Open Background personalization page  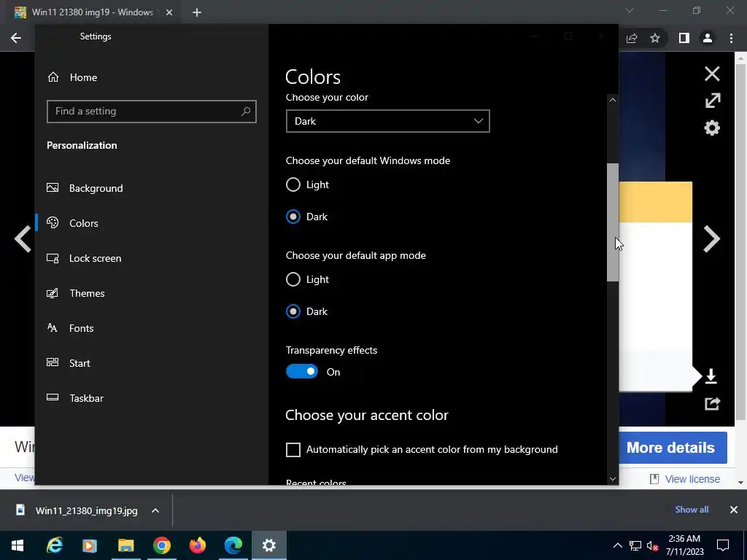click(85, 188)
